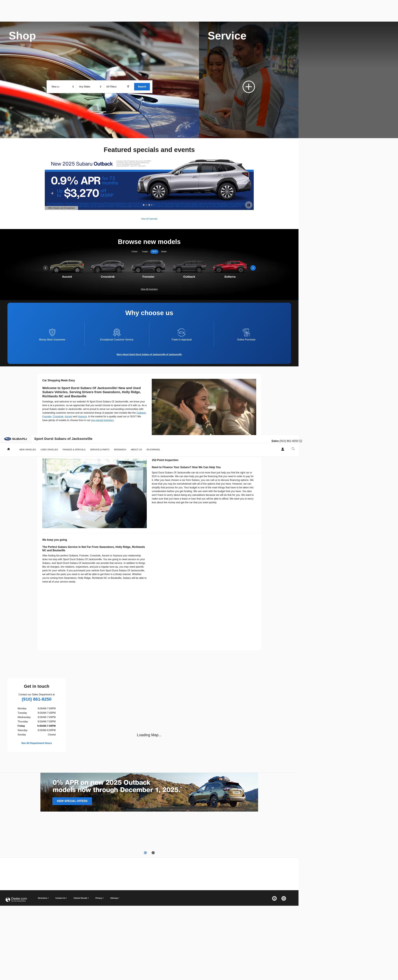Click View All Specials link
This screenshot has width=398, height=980.
point(149,219)
